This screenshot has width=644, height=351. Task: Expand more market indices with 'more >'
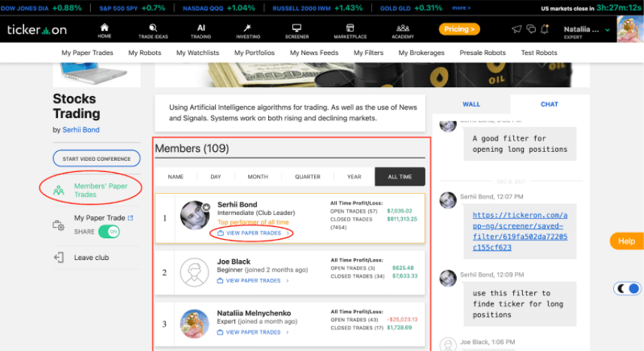point(461,8)
